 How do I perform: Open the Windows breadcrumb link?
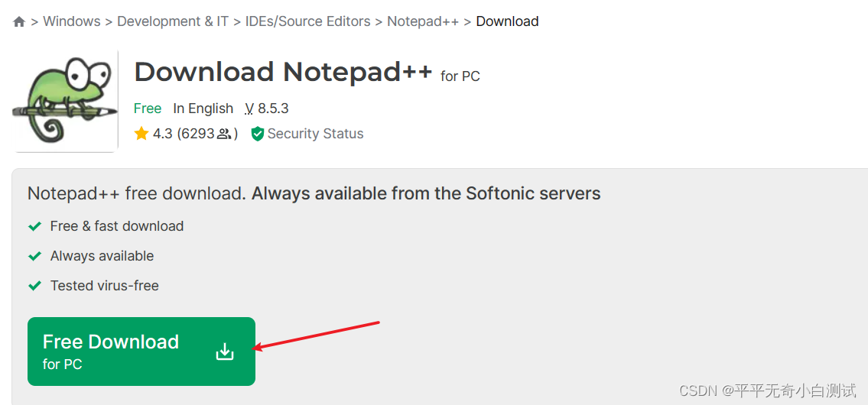tap(72, 21)
